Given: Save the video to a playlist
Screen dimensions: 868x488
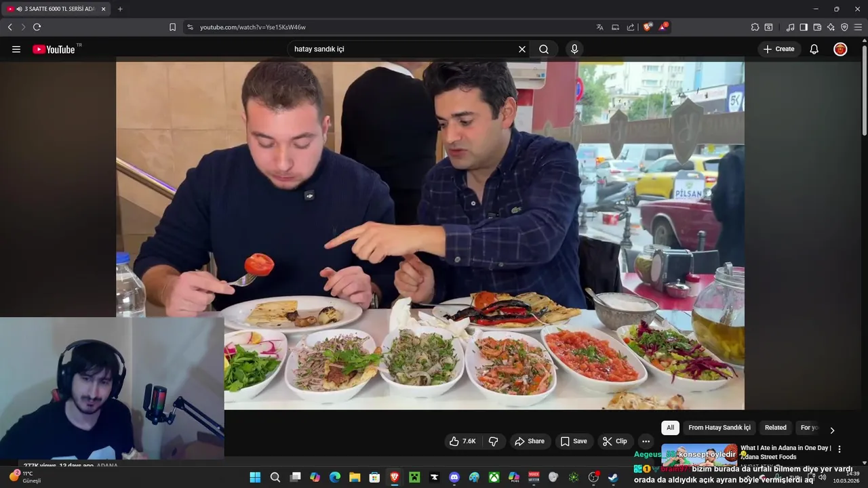Looking at the screenshot, I should [574, 441].
